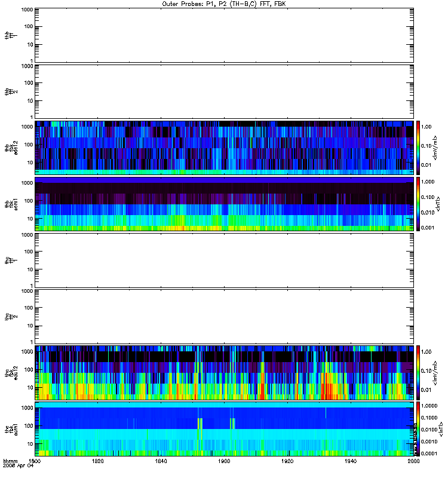
Task: Click the '<|nT|>' unit label beside thb scm1
Action: click(x=438, y=204)
